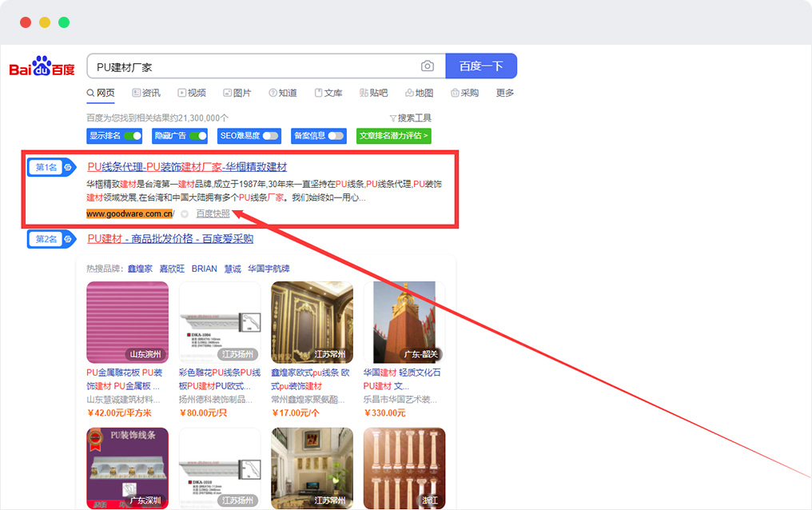The image size is (812, 510).
Task: Open the pink panel 山东滨州 thumbnail
Action: coord(127,322)
